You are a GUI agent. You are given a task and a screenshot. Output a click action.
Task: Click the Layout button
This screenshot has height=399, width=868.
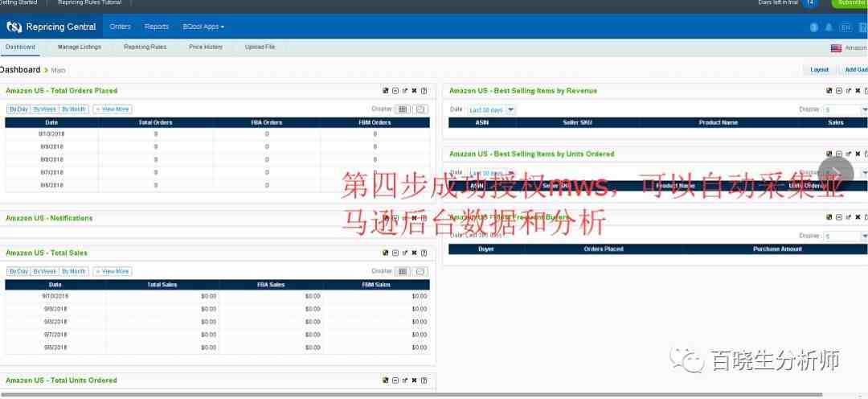click(819, 70)
